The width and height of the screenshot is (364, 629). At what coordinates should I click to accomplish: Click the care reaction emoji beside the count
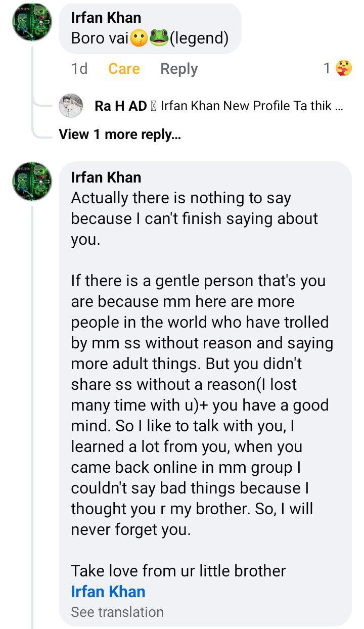click(343, 68)
